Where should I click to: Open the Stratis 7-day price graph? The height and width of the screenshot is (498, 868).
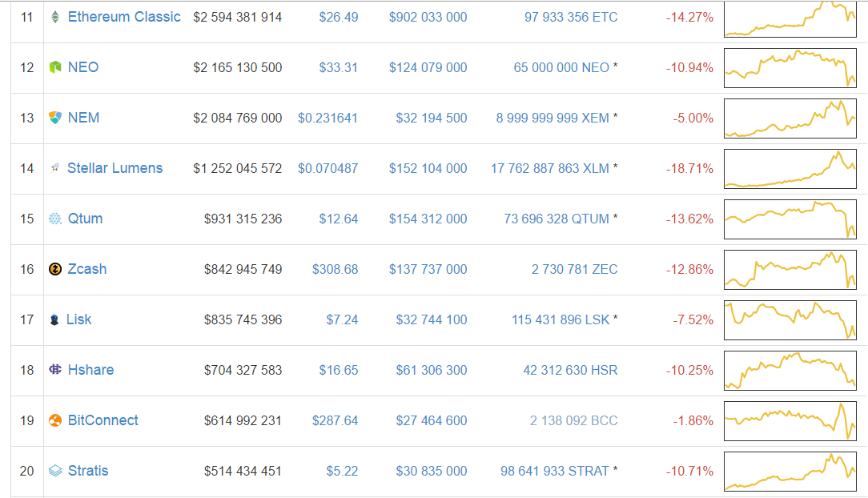(790, 472)
